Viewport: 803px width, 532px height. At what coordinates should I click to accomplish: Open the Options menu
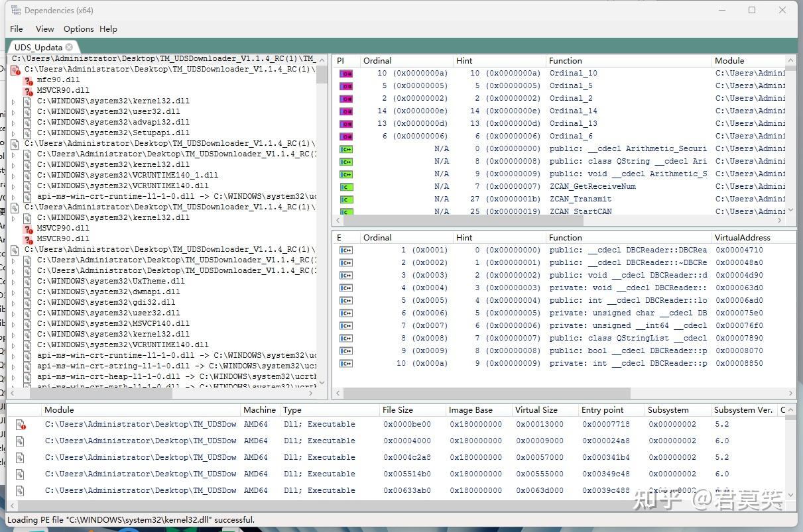(x=78, y=28)
